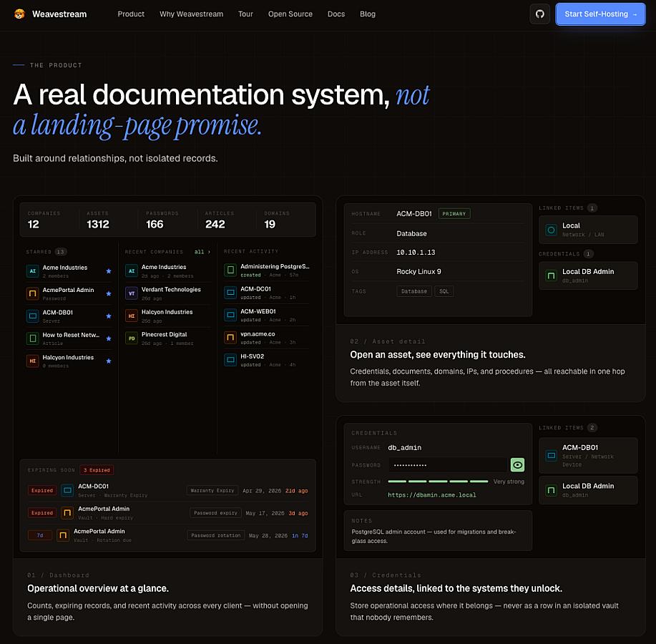Screen dimensions: 656x644
Task: Select the Assets 1312 counter
Action: coord(98,220)
